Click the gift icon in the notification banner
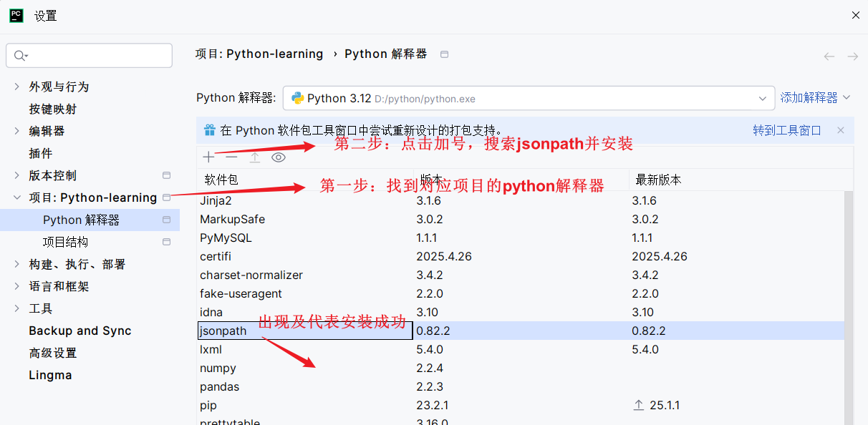Image resolution: width=868 pixels, height=425 pixels. pos(210,130)
